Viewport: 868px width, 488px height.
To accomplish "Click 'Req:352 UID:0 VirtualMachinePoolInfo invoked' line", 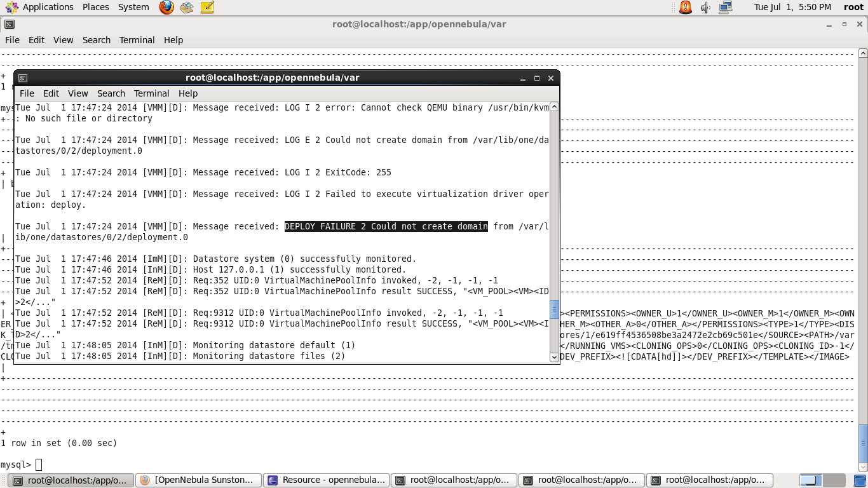I will [x=257, y=280].
